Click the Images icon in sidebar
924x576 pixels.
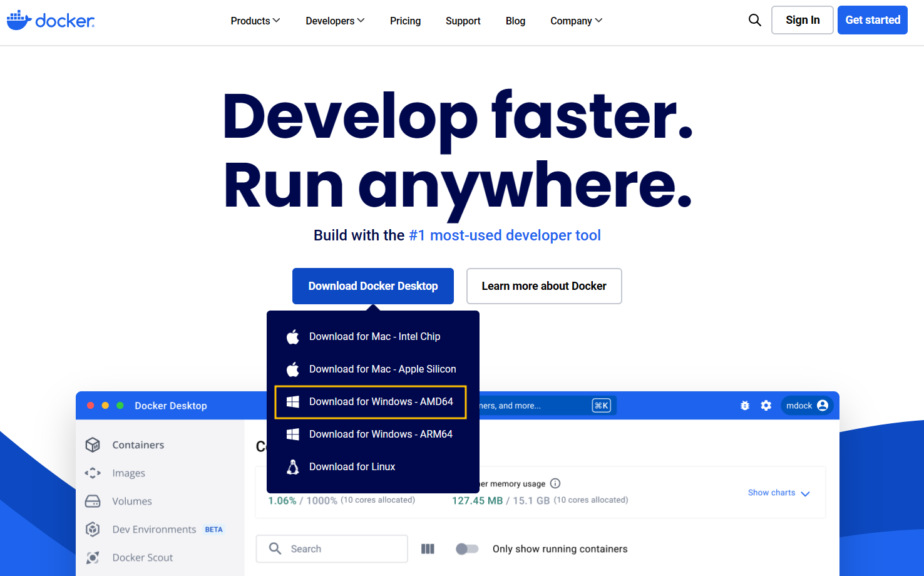click(93, 473)
